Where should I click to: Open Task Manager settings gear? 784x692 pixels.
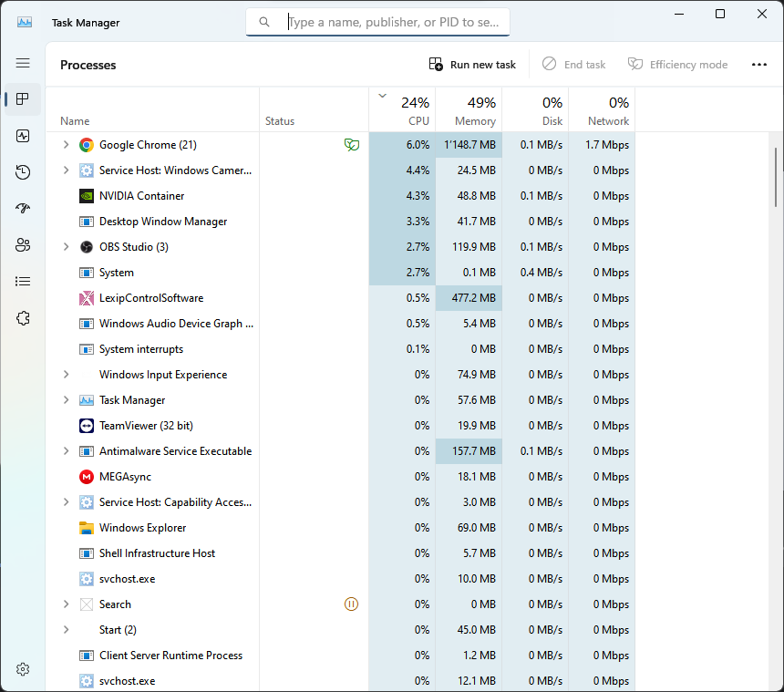point(23,669)
